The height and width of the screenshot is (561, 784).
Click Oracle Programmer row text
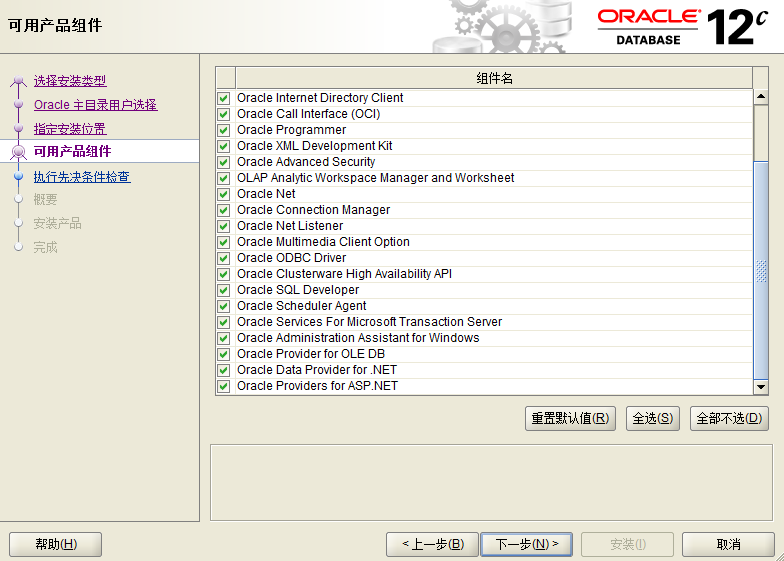(292, 130)
